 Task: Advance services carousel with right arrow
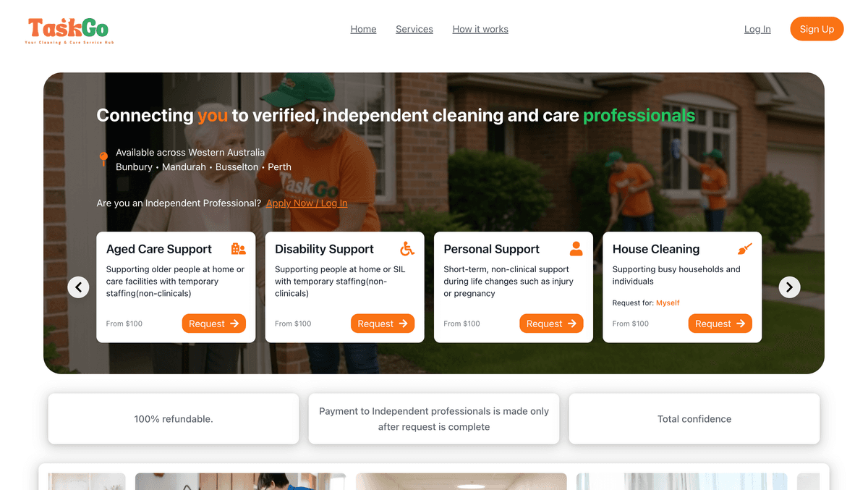[x=789, y=287]
